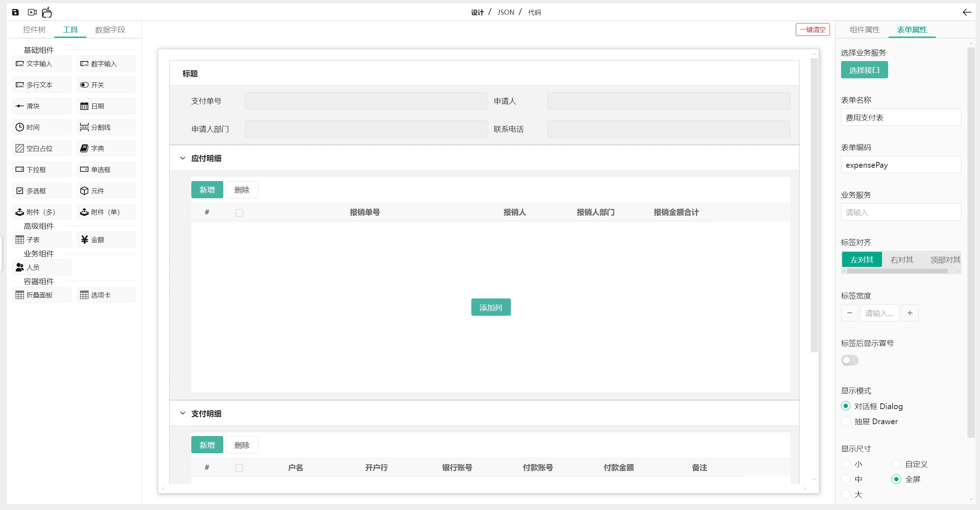Click the 一键清空 button

point(813,30)
